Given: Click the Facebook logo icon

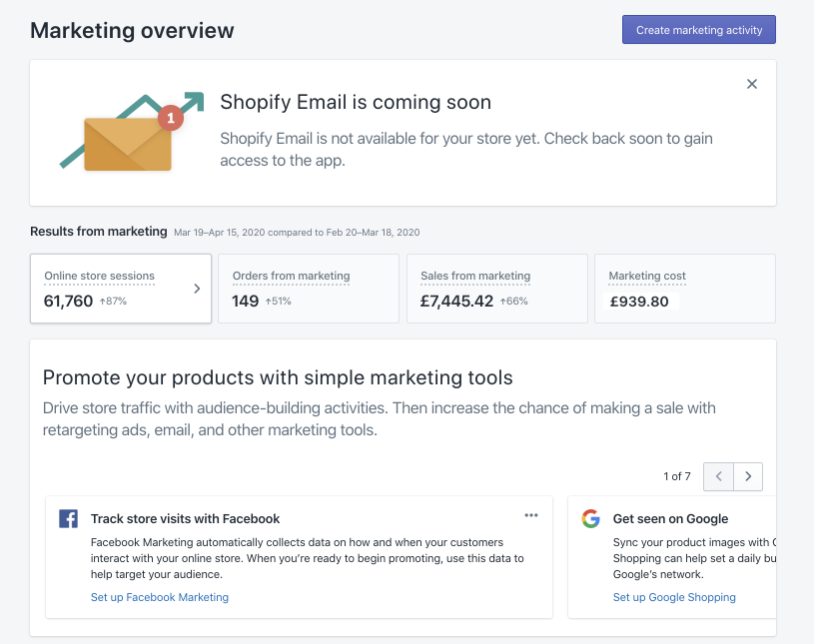Looking at the screenshot, I should pyautogui.click(x=68, y=518).
